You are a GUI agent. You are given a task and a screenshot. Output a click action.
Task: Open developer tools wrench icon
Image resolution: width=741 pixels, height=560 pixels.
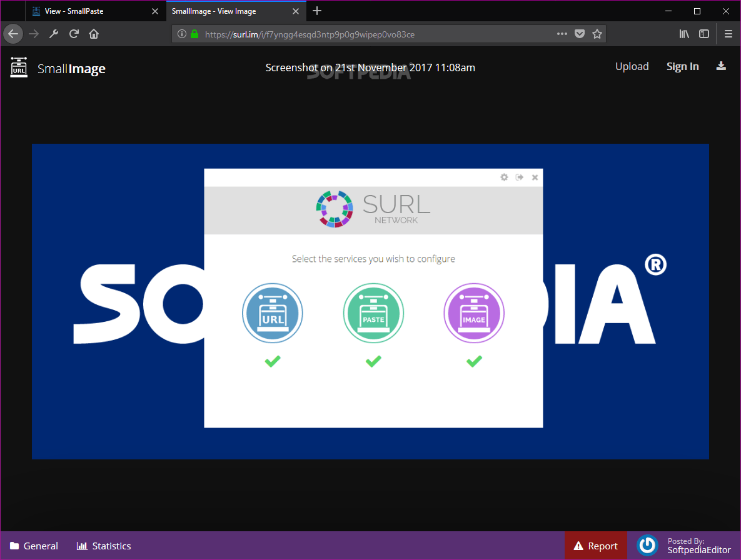[54, 34]
